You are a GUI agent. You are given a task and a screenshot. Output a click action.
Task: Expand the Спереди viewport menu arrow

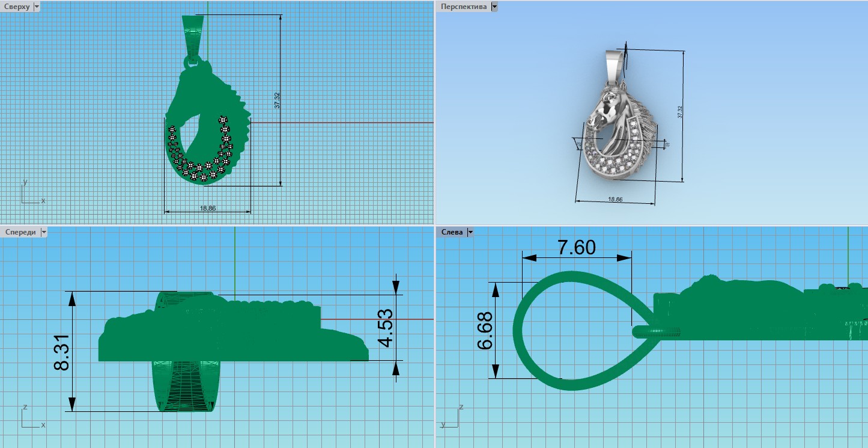[x=43, y=232]
